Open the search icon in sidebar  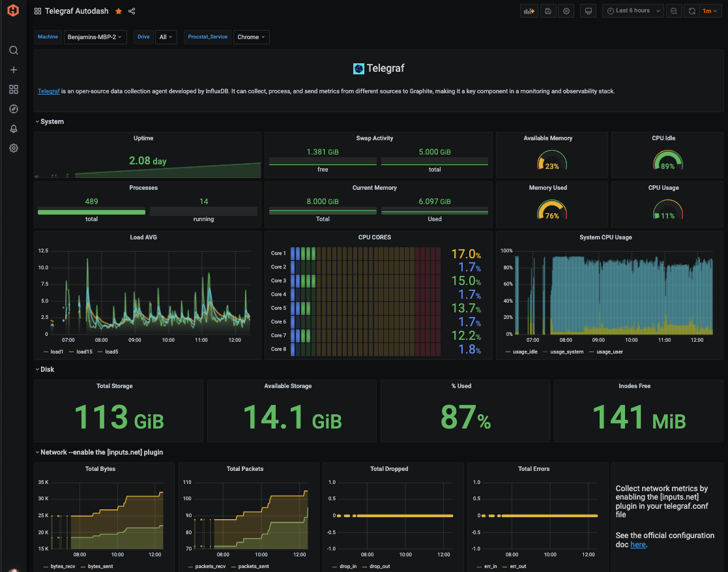pyautogui.click(x=14, y=50)
